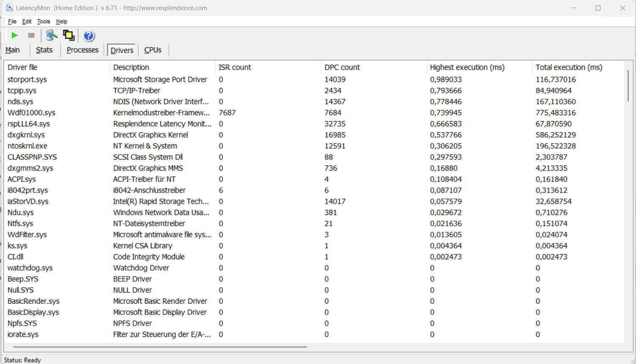Sort by Highest execution (ms) column header
636x364 pixels.
(467, 67)
